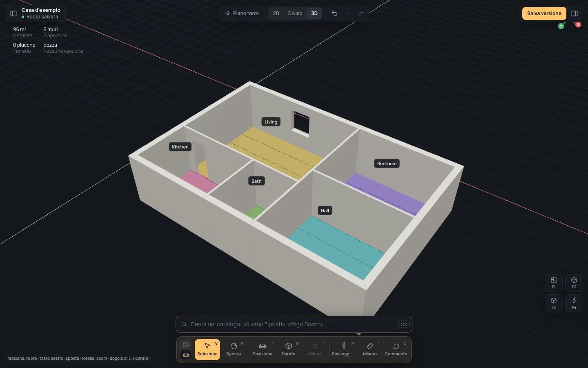The height and width of the screenshot is (368, 588).
Task: Click the '9 muri' wall count
Action: coord(51,29)
